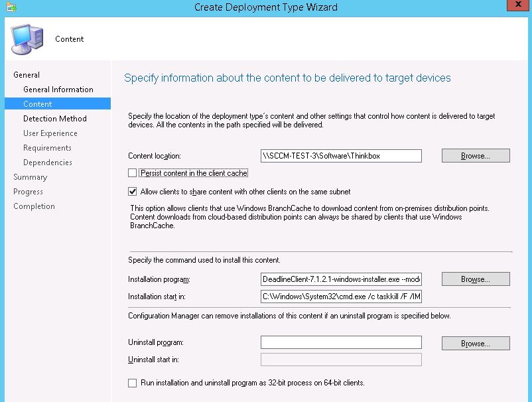Click into the Installation program field

[341, 279]
